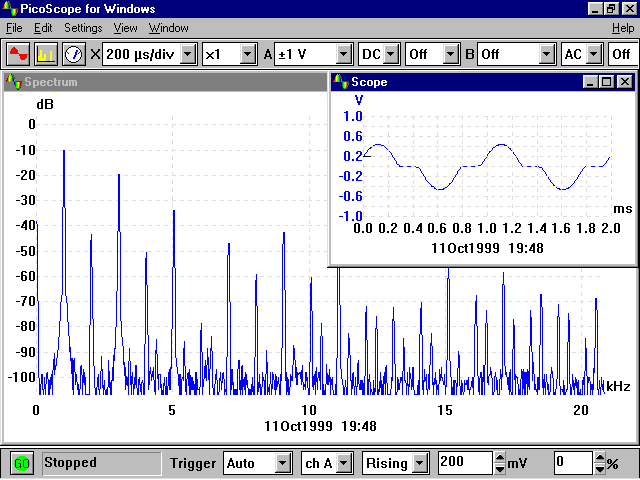640x480 pixels.
Task: Increase the trigger threshold mV value
Action: click(499, 458)
